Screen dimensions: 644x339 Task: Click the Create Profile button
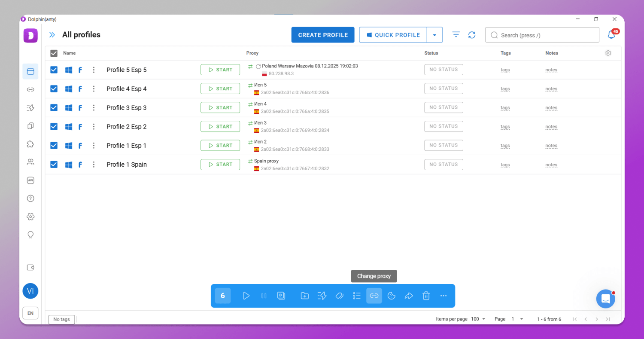[323, 35]
